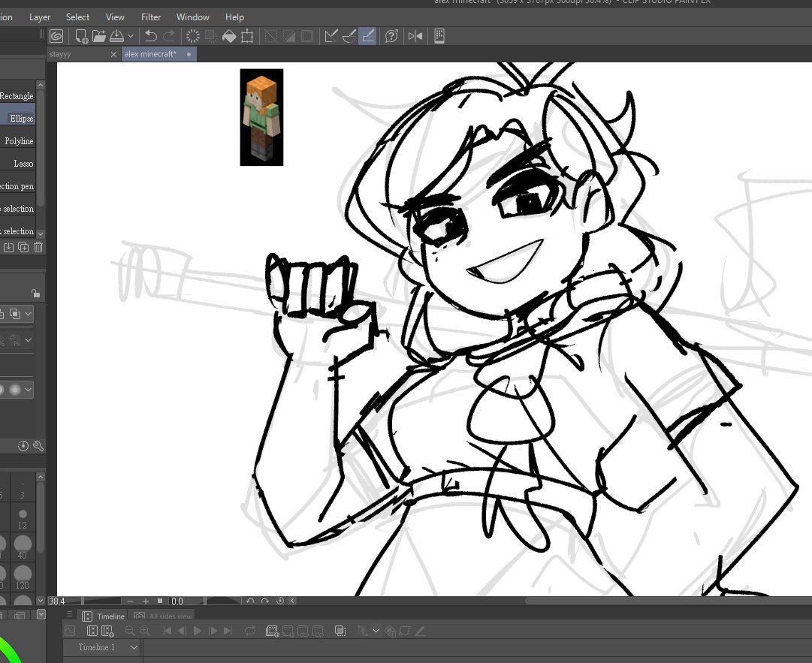Click the Scale/Rotate transform icon

(247, 36)
